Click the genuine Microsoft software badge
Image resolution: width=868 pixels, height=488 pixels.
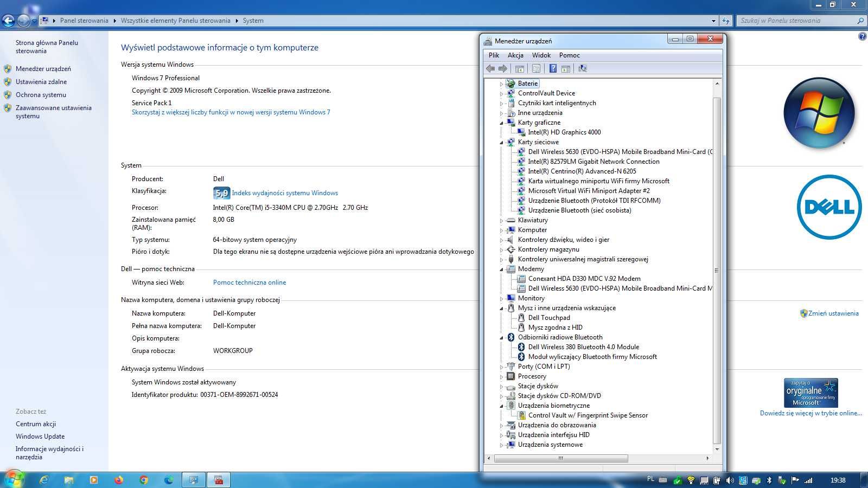(x=811, y=393)
